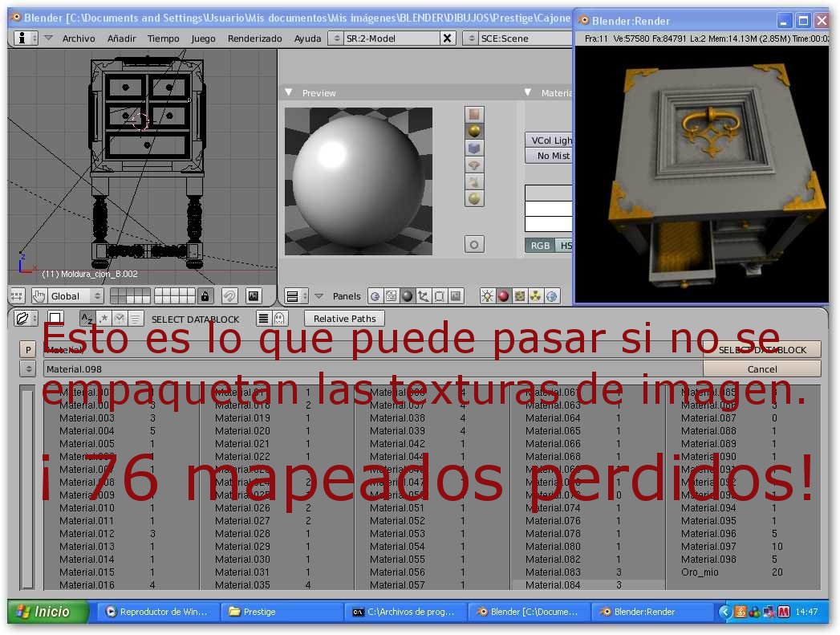This screenshot has height=635, width=840.
Task: Open the Ayuda menu
Action: pos(307,39)
